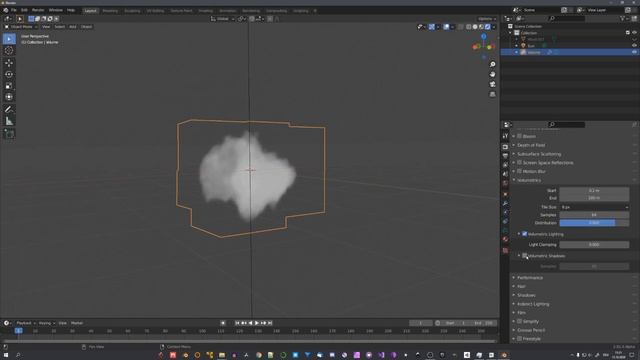Click the Samples value field under Volumetrics
Image resolution: width=640 pixels, height=360 pixels.
[594, 215]
